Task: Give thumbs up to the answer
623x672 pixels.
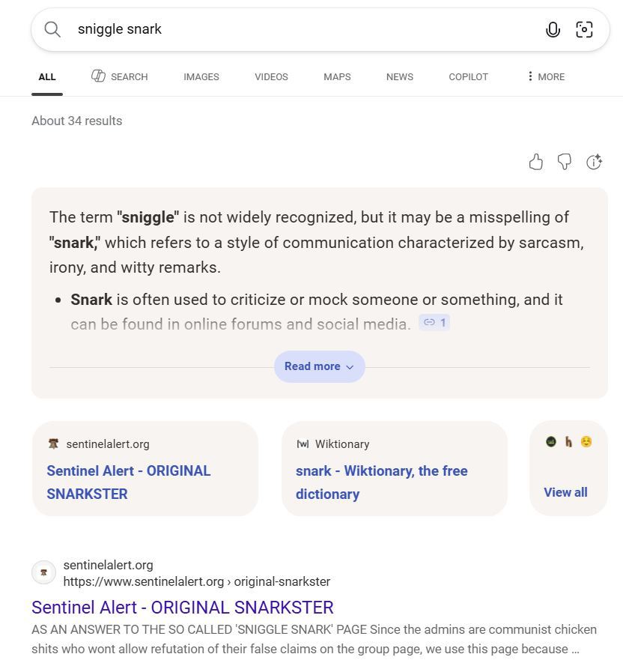Action: [536, 162]
